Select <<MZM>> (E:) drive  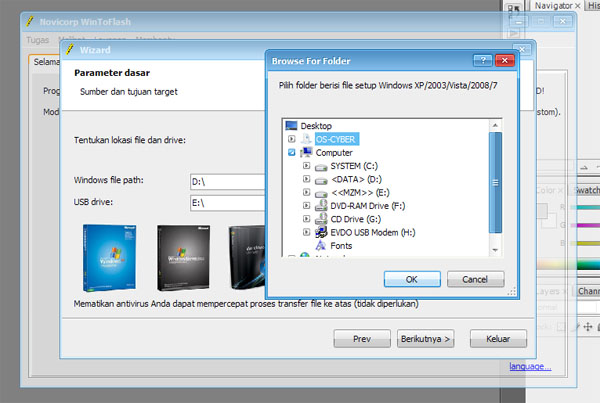[x=360, y=193]
